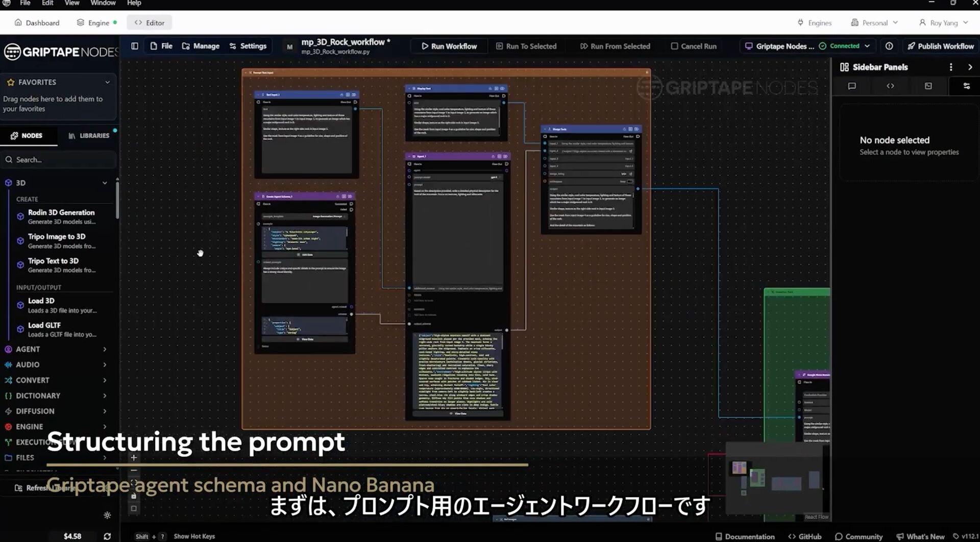
Task: Collapse the 3D node category
Action: click(x=105, y=183)
